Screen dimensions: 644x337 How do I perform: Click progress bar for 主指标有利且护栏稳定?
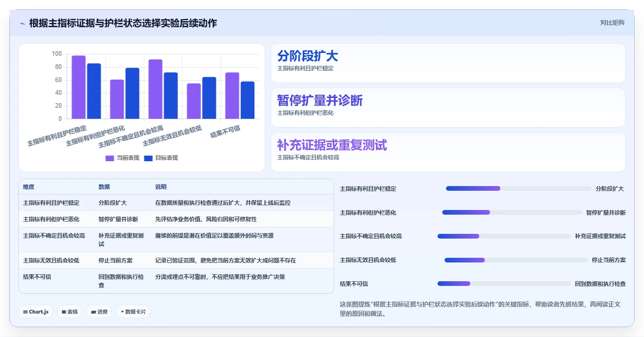519,188
